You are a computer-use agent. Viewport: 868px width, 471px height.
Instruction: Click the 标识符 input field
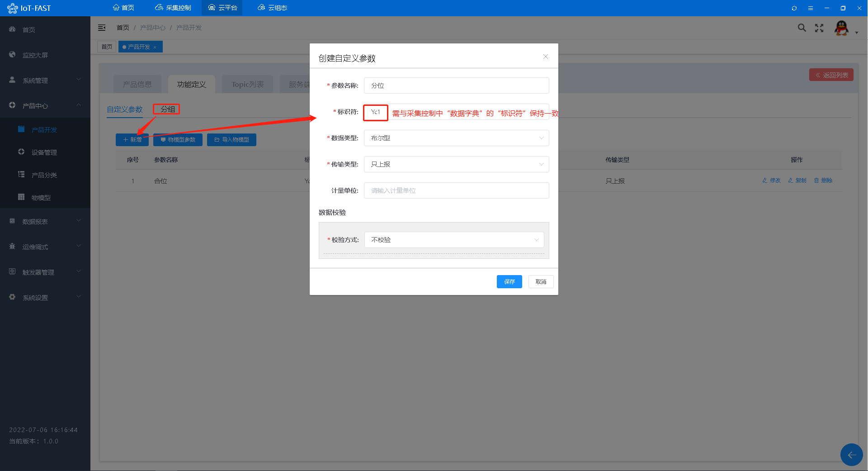(x=457, y=112)
